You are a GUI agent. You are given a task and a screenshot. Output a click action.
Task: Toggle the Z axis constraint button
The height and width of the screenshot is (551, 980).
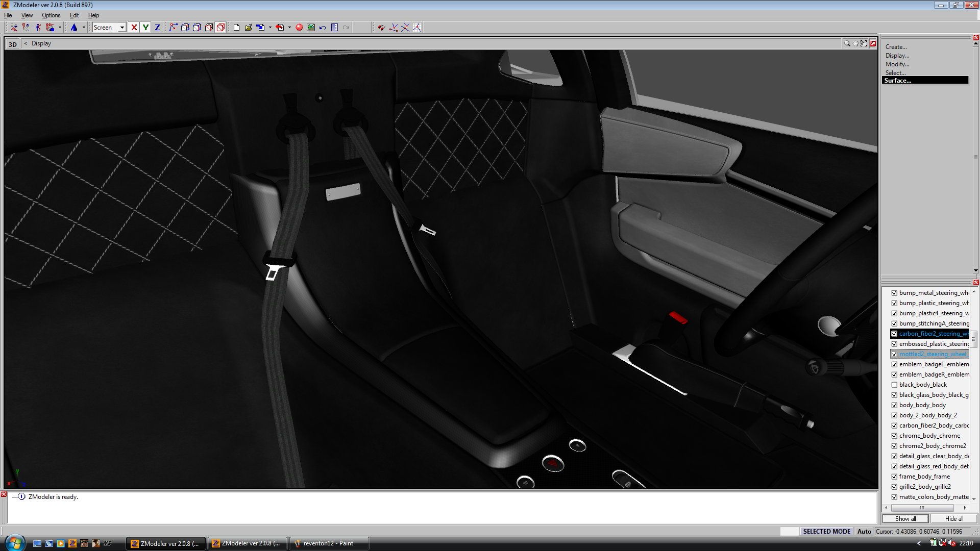(157, 28)
